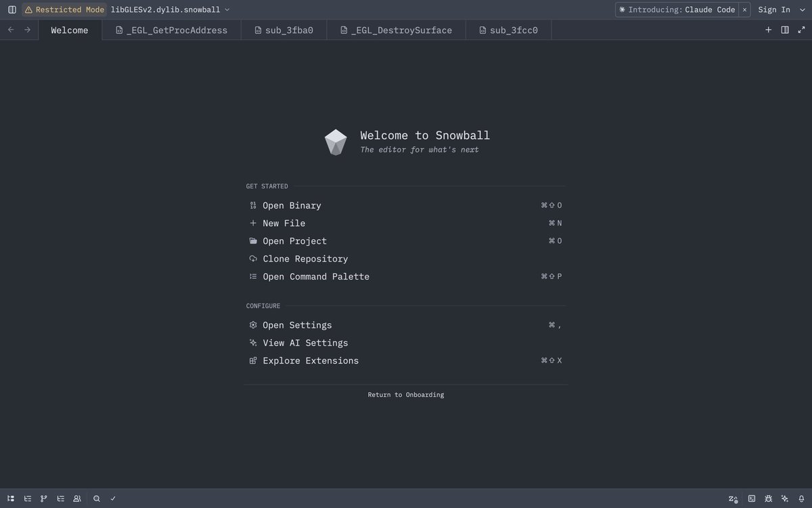Select Open Command Palette
Viewport: 812px width, 508px height.
(406, 276)
